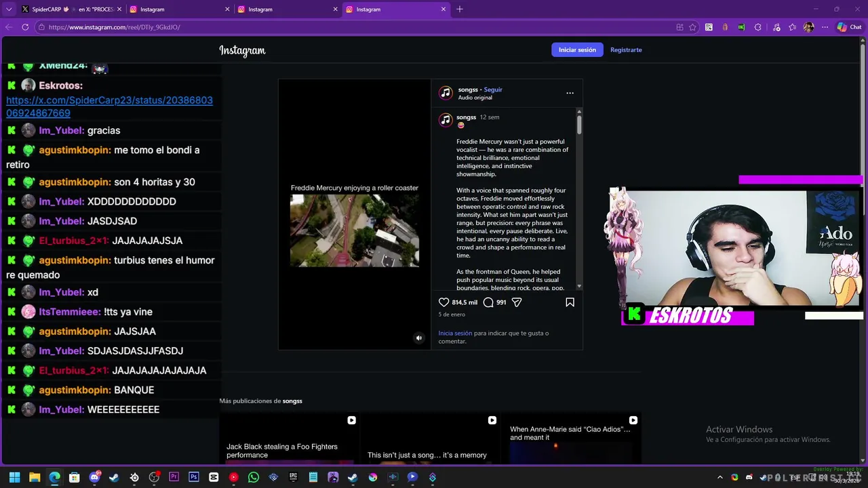The image size is (868, 488).
Task: Click the Registrarte link
Action: click(626, 49)
